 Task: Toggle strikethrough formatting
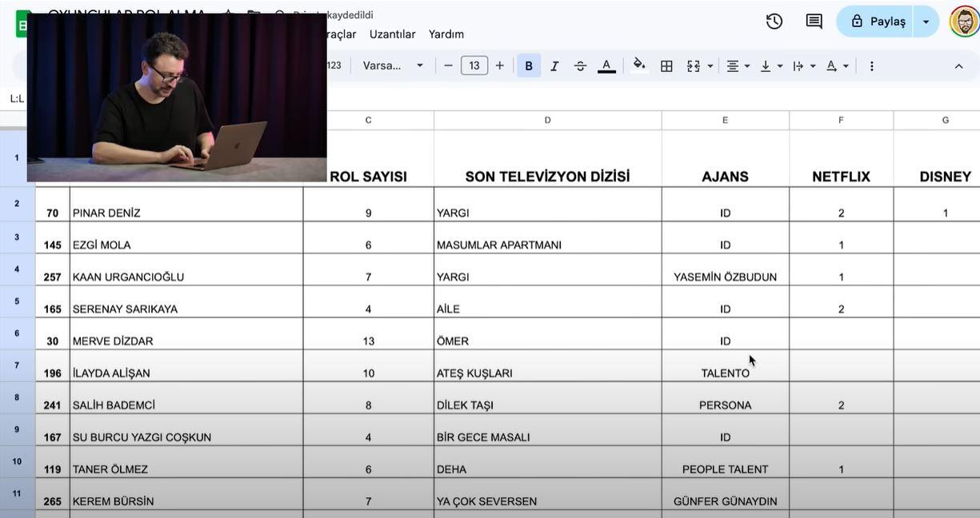pyautogui.click(x=581, y=66)
